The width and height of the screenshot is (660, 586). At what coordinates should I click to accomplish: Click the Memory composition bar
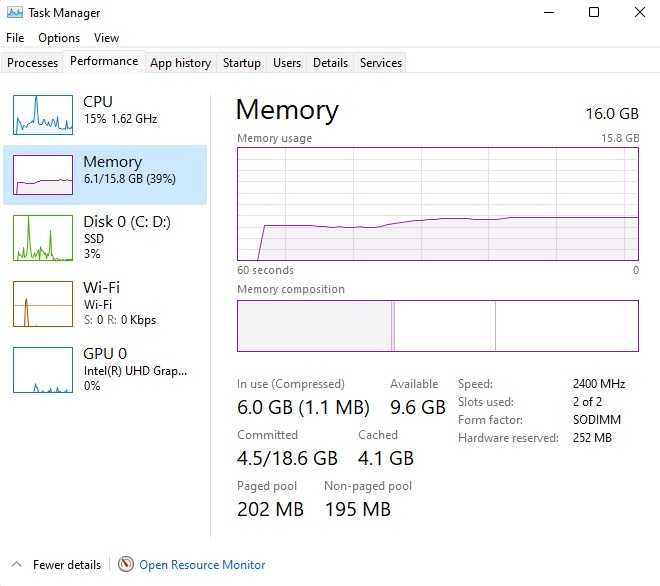pos(437,326)
